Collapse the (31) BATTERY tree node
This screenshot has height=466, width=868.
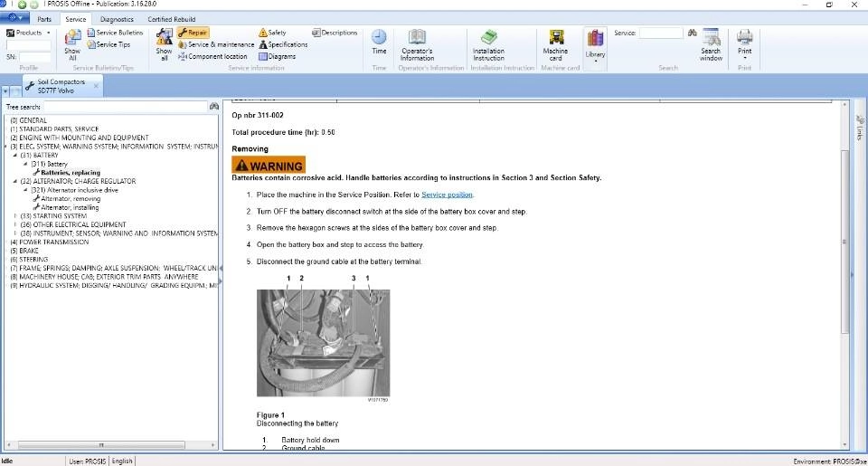[x=15, y=155]
